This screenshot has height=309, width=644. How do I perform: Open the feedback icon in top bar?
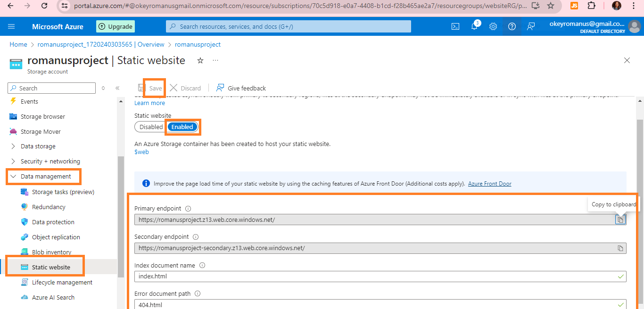[531, 26]
